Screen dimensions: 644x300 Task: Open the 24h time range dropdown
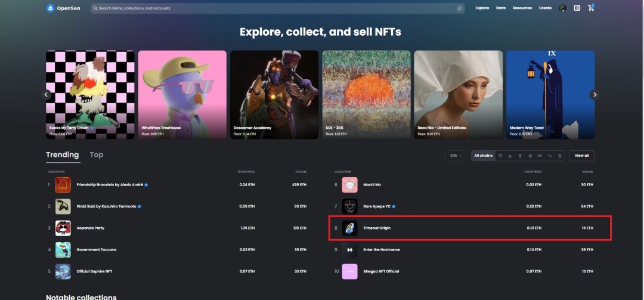click(456, 156)
